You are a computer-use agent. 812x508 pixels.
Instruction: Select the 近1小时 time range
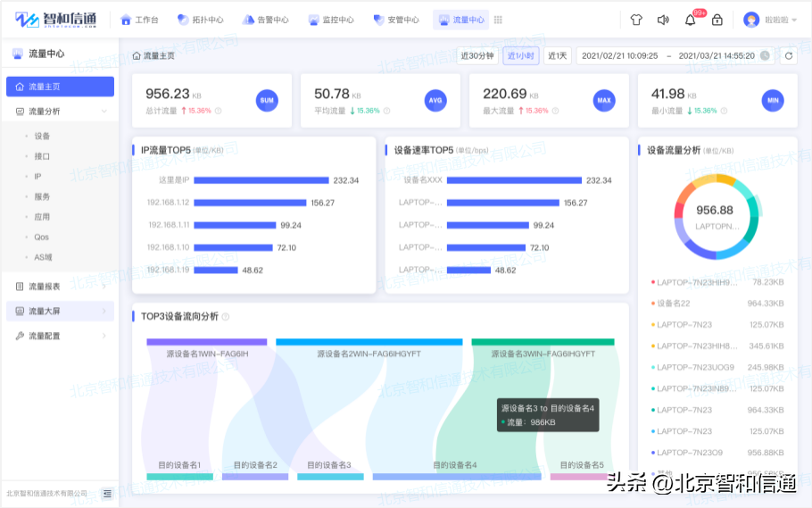521,55
